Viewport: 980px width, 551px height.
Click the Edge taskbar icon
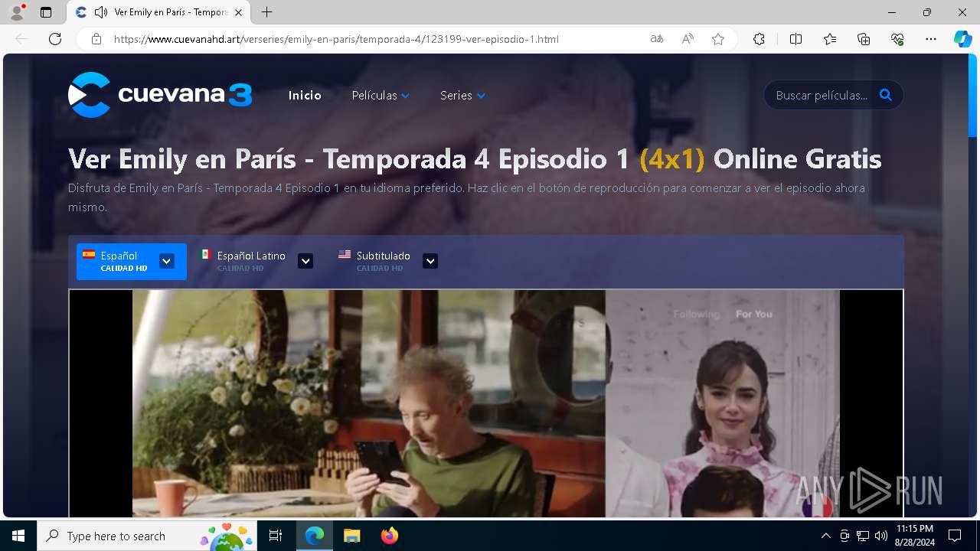(315, 536)
